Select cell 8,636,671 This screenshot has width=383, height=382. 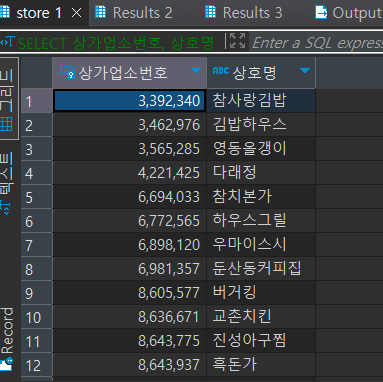pyautogui.click(x=129, y=317)
